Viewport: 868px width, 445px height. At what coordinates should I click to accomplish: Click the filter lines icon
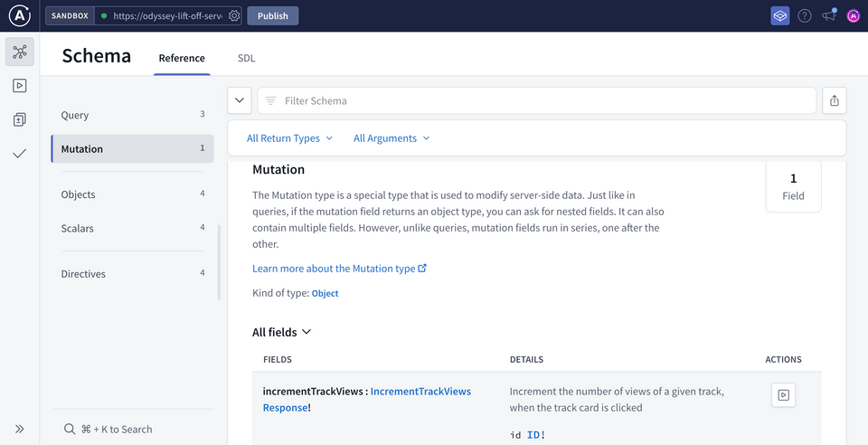click(270, 100)
